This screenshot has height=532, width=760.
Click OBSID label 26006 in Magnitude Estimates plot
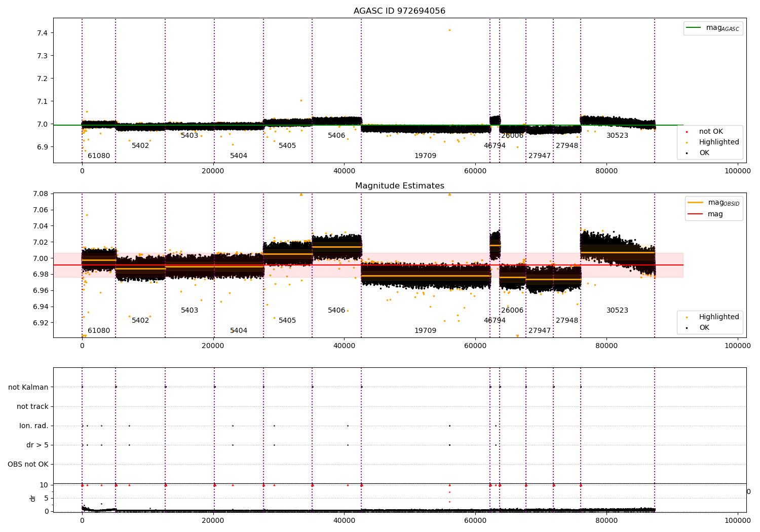point(512,310)
